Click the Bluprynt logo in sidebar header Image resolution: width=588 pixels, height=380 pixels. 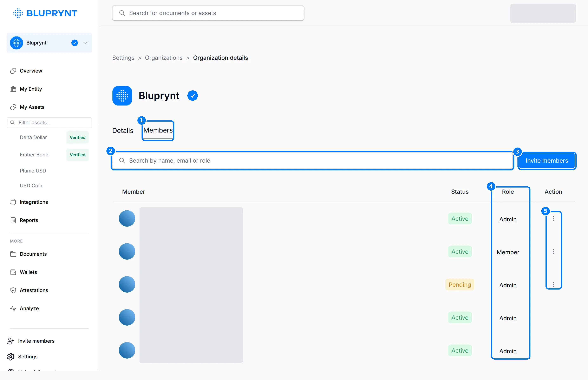[x=45, y=13]
